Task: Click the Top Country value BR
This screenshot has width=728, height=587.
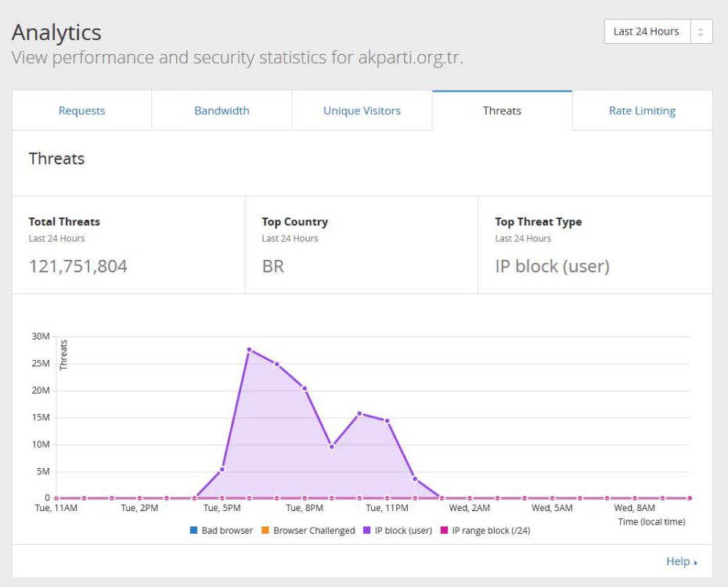Action: click(x=272, y=266)
